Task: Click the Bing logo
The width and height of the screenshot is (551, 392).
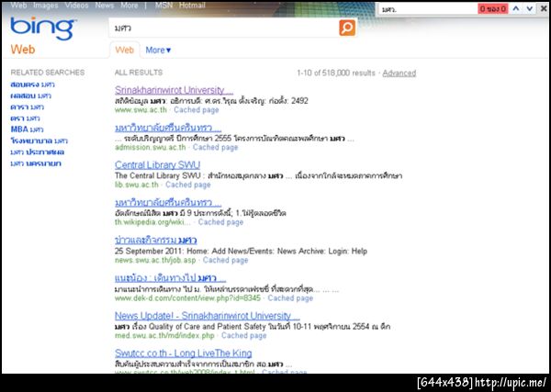Action: [x=43, y=28]
